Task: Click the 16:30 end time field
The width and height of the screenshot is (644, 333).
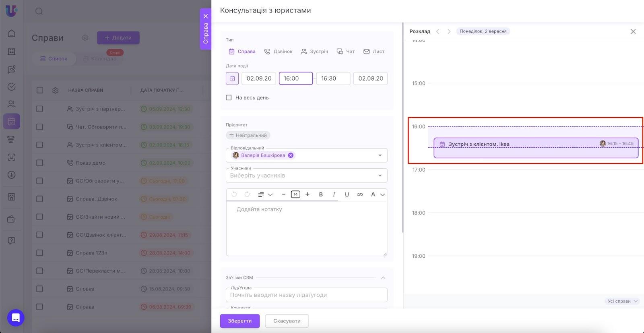Action: coord(333,79)
